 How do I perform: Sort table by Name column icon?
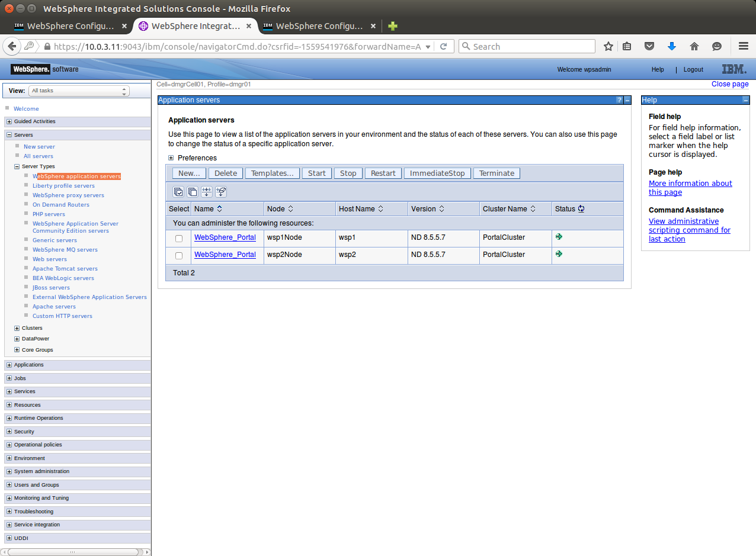(x=220, y=208)
